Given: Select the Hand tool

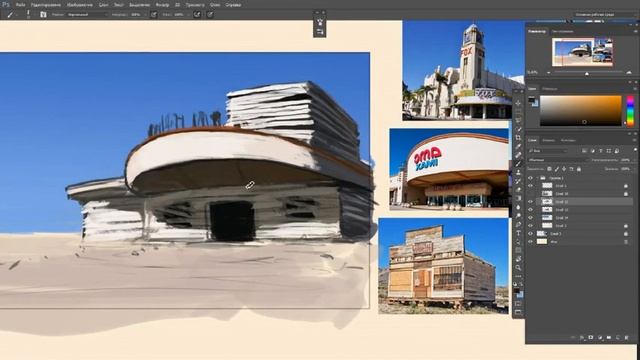Looking at the screenshot, I should click(x=518, y=258).
